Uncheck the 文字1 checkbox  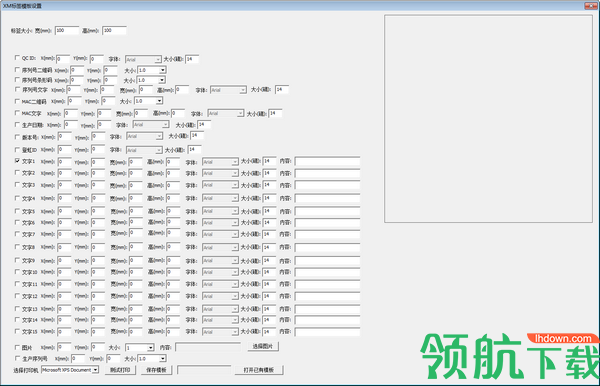click(x=17, y=161)
